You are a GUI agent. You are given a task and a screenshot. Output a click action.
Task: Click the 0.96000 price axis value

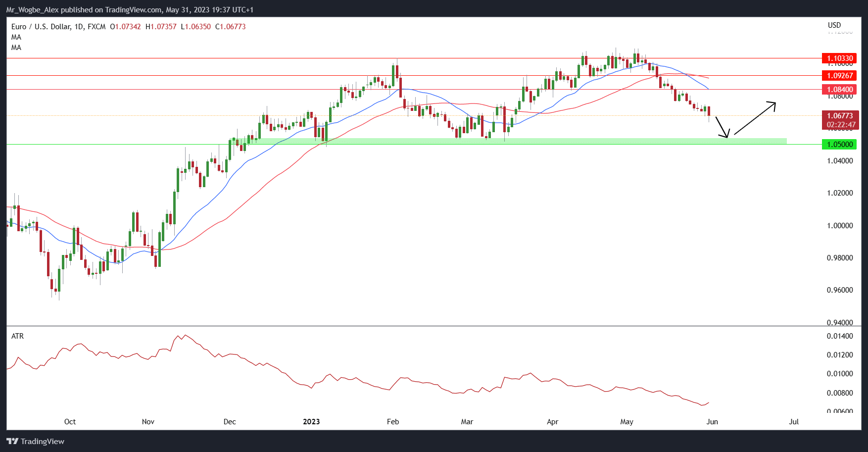pos(840,290)
